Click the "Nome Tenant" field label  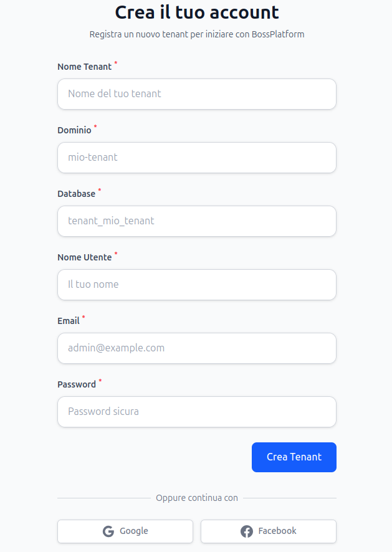pos(85,67)
